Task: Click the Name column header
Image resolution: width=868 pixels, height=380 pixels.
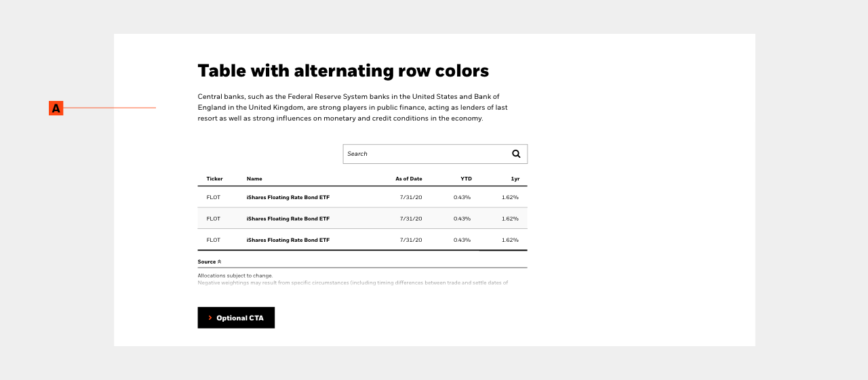Action: coord(254,179)
